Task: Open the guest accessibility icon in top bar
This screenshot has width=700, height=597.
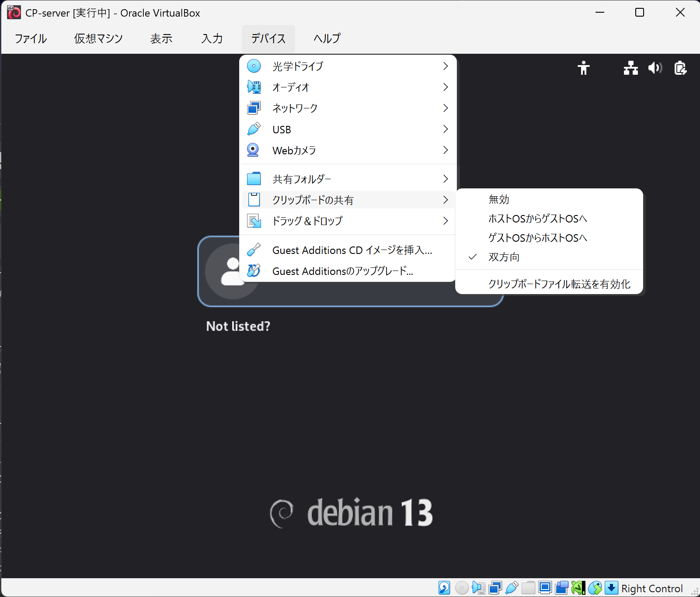Action: pyautogui.click(x=583, y=68)
